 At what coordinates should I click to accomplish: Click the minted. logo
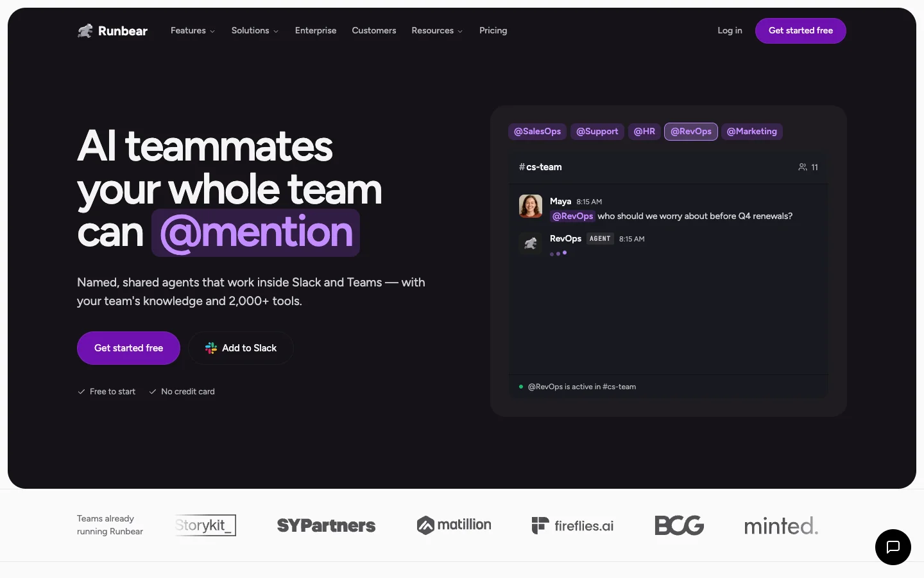(781, 526)
